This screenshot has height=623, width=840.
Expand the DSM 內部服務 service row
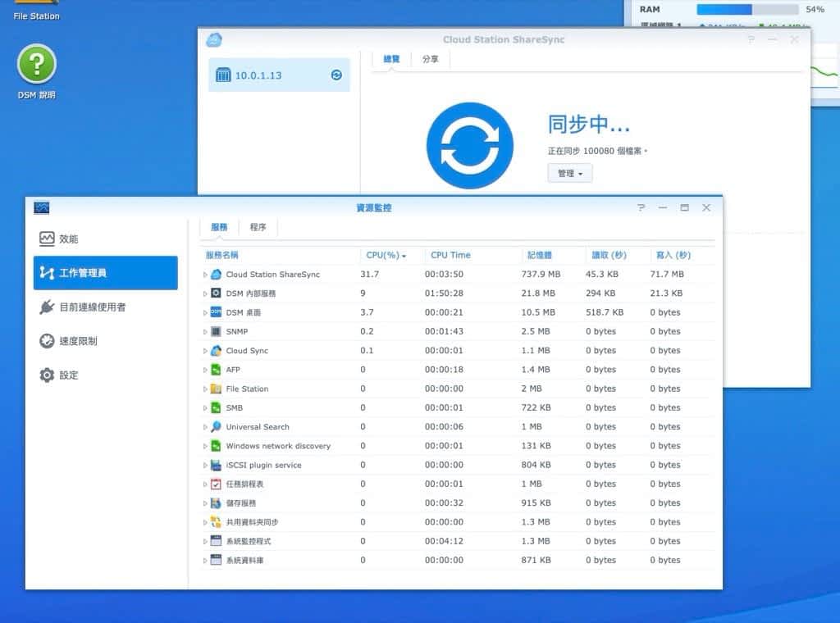(205, 293)
